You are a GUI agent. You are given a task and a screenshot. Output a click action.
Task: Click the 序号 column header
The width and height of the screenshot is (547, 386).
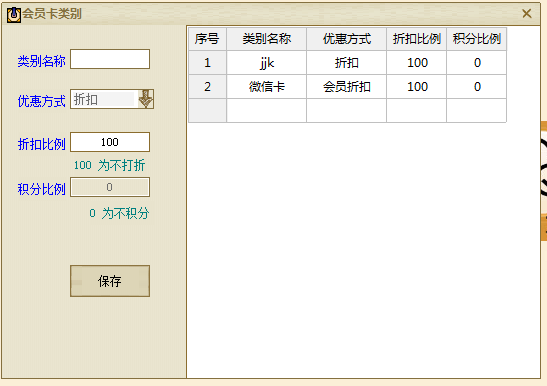tap(207, 39)
